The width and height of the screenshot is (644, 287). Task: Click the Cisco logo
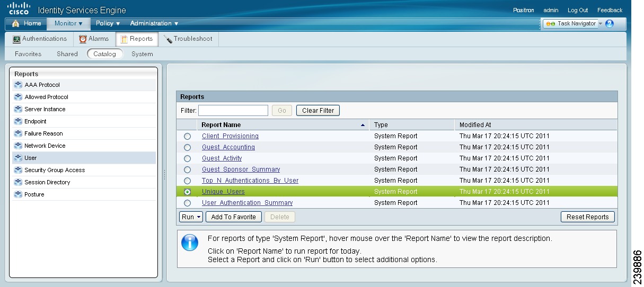[19, 9]
